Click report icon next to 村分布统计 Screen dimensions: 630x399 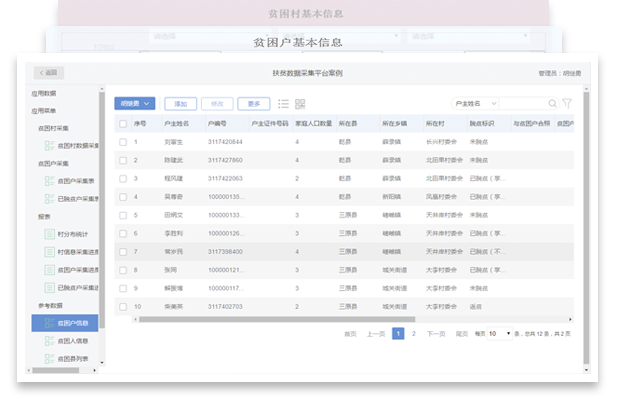[49, 234]
